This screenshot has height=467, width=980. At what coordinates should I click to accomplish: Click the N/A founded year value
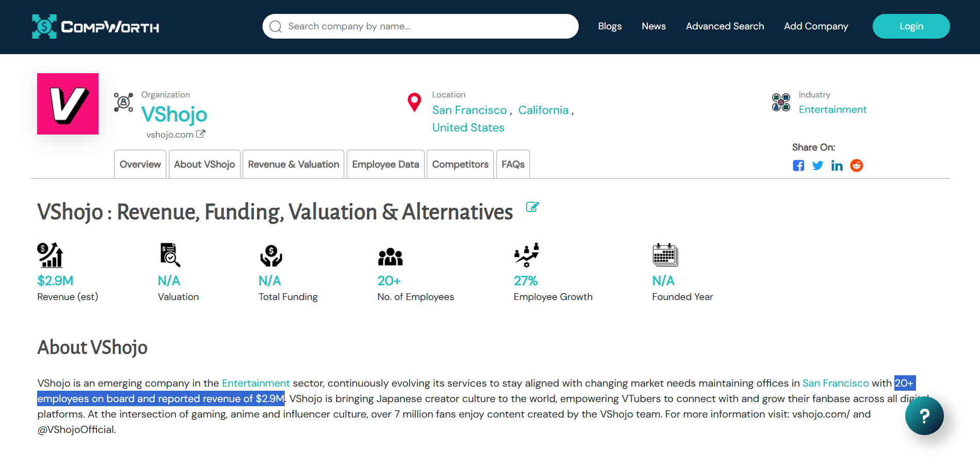click(663, 281)
